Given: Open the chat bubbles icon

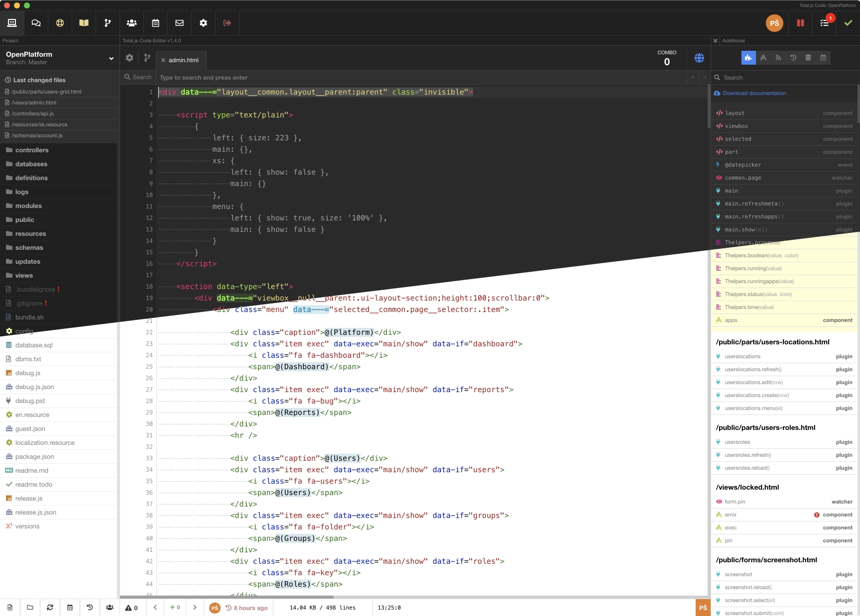Looking at the screenshot, I should click(36, 23).
